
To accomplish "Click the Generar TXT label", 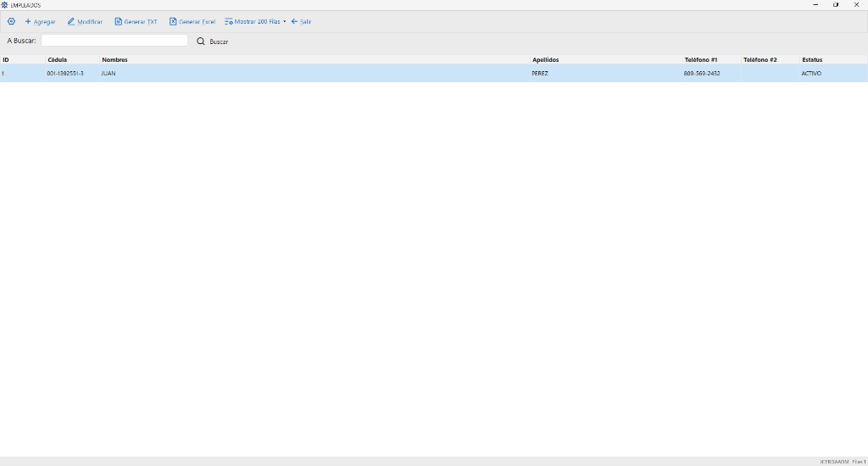I will tap(141, 22).
